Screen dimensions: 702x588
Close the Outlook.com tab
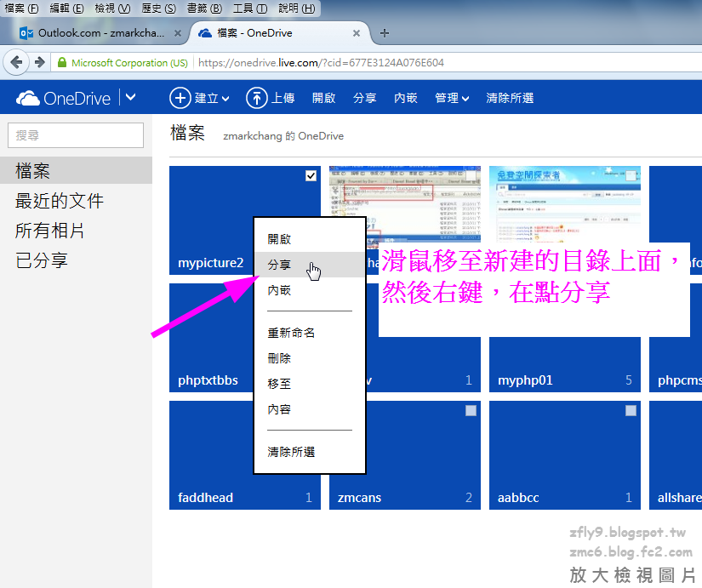[178, 33]
